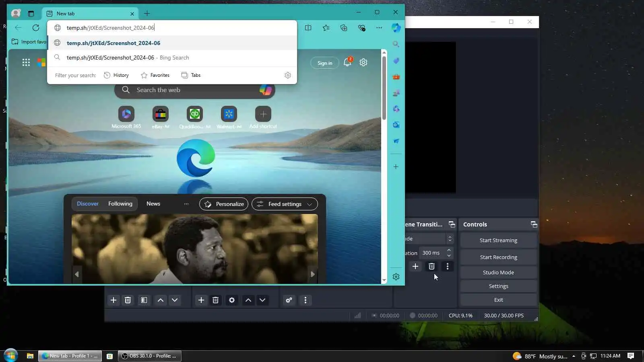Click Start Recording in OBS

click(x=498, y=257)
